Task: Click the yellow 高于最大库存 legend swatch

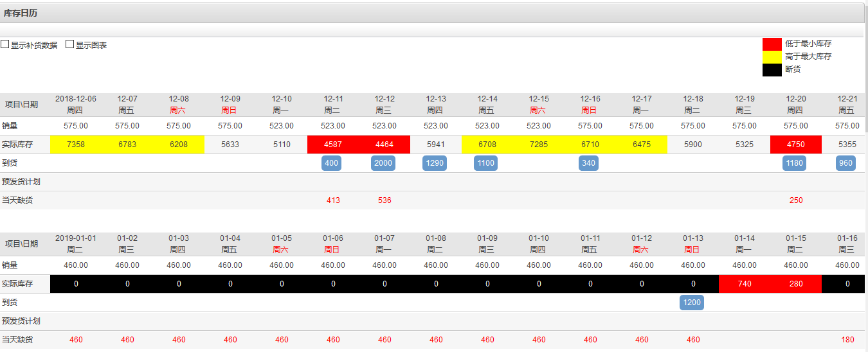Action: [772, 57]
